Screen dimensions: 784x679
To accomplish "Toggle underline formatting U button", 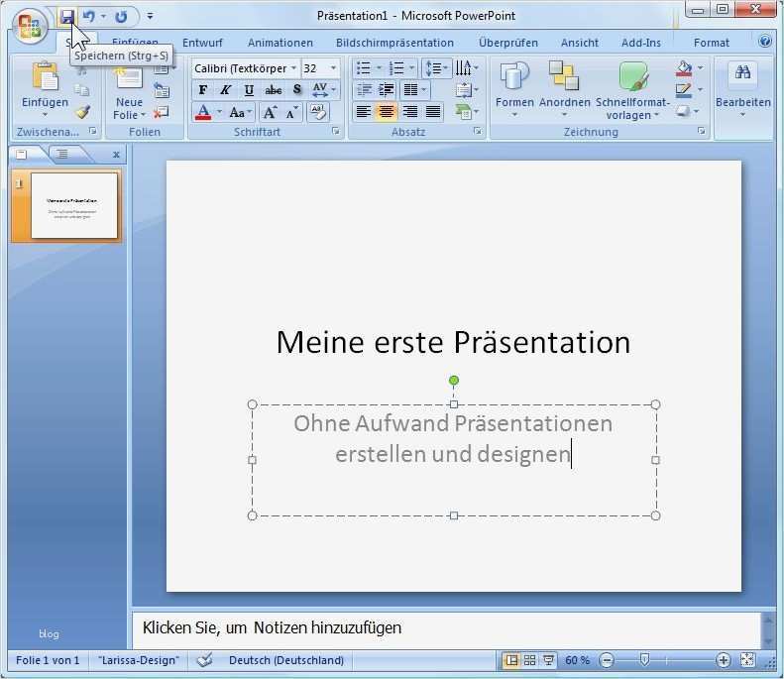I will point(249,90).
